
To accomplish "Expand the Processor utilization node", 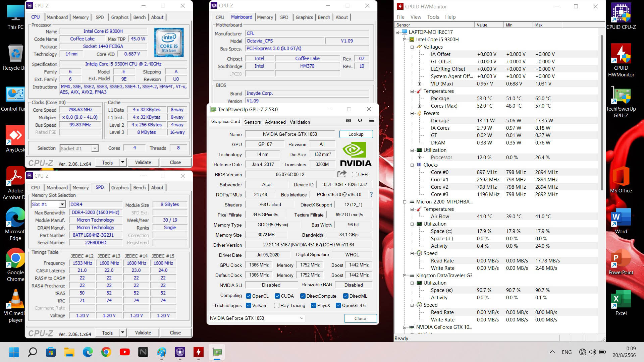I will point(419,158).
